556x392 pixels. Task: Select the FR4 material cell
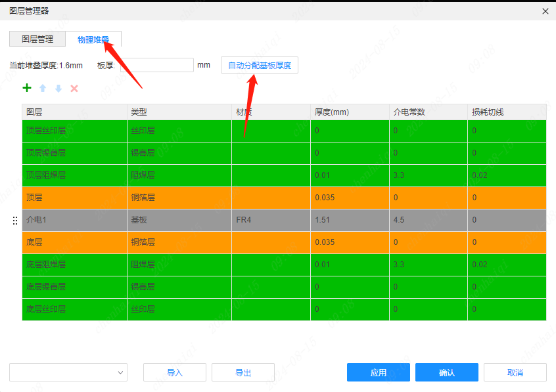pos(271,220)
